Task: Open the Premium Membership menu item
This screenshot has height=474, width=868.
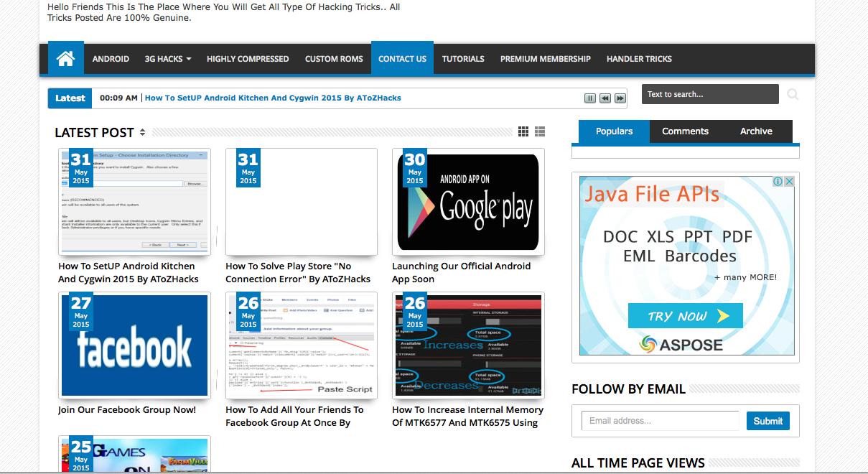Action: [545, 59]
